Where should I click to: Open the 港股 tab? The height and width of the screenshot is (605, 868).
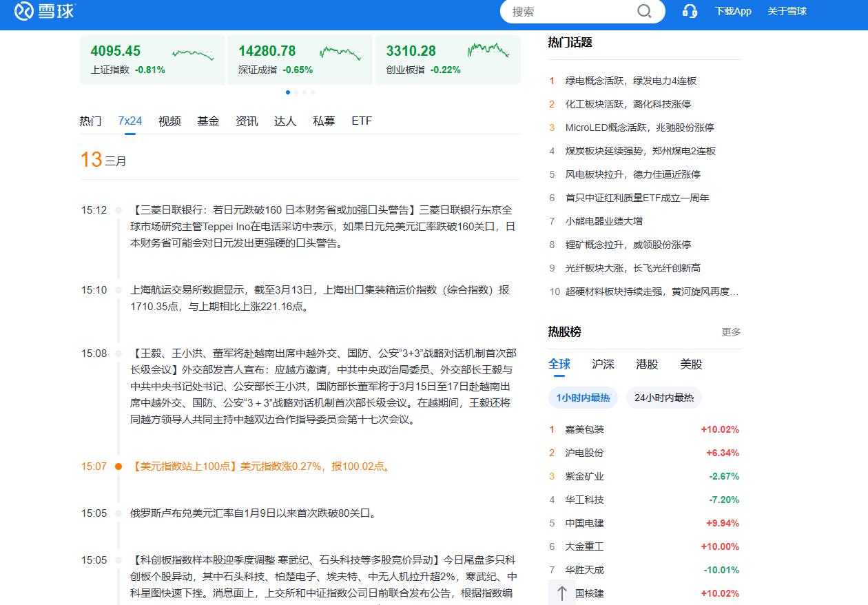pos(646,365)
